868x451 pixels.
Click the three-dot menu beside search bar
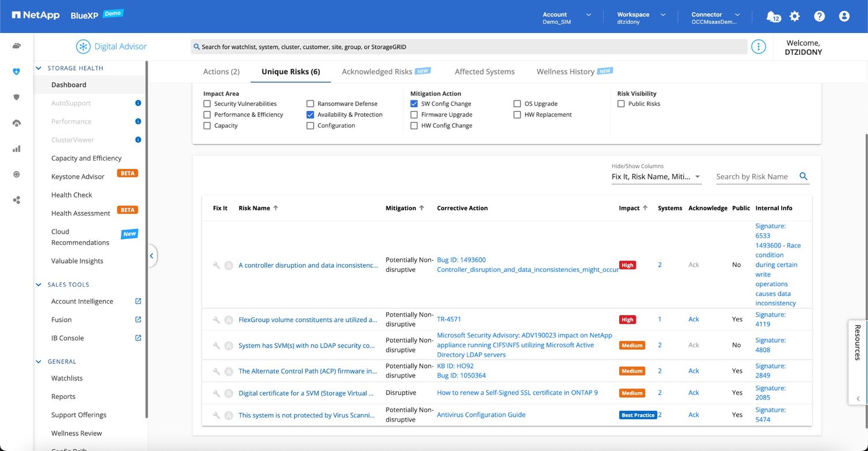(x=758, y=47)
